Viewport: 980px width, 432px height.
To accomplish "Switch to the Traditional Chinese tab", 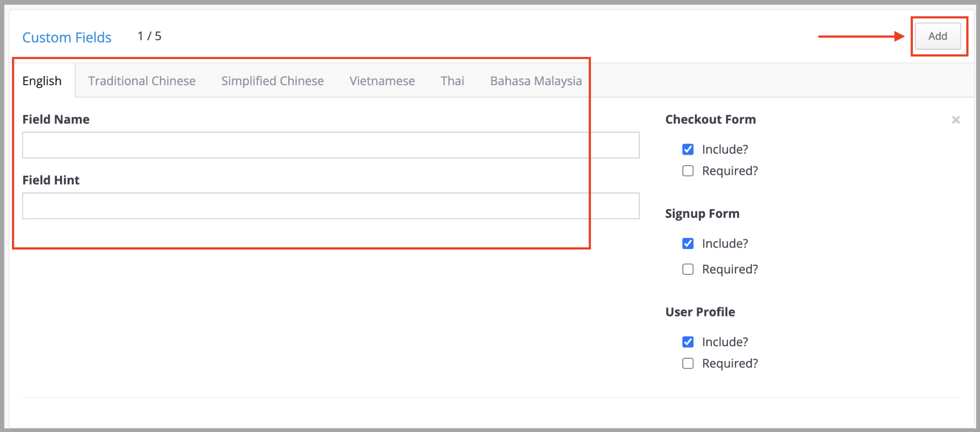I will coord(142,80).
